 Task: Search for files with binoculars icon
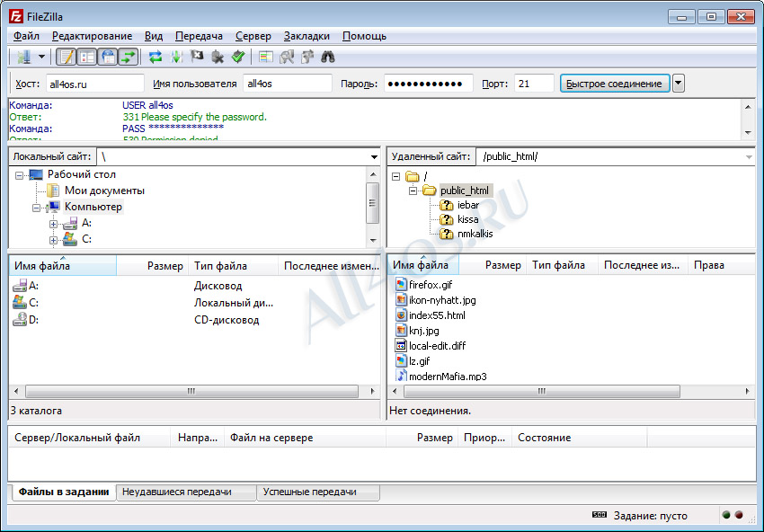tap(327, 57)
